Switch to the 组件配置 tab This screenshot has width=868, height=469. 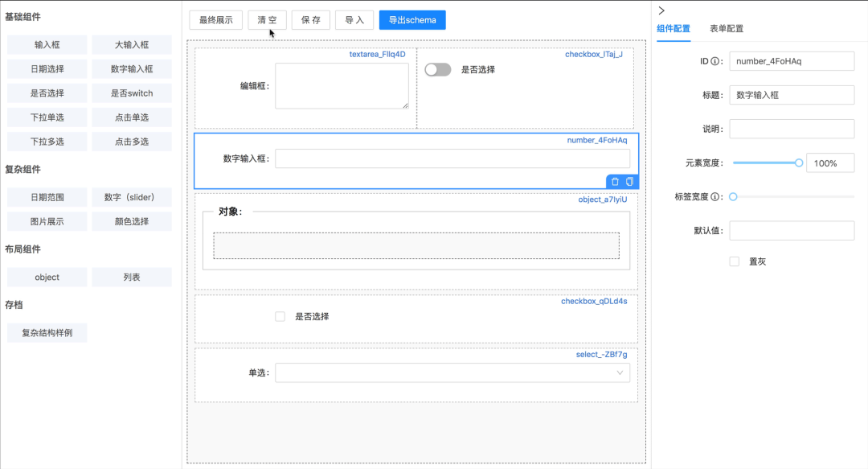[674, 29]
